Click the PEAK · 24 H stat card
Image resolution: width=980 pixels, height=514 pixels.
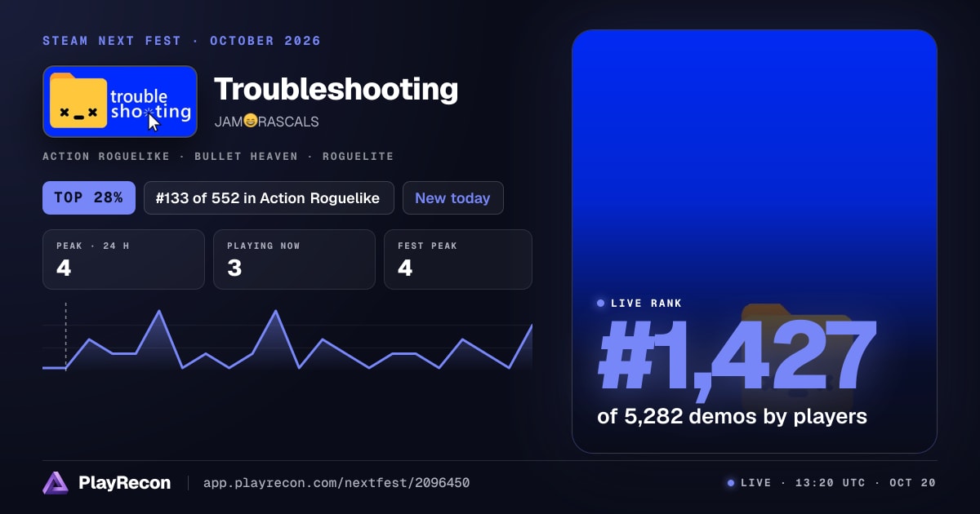123,259
